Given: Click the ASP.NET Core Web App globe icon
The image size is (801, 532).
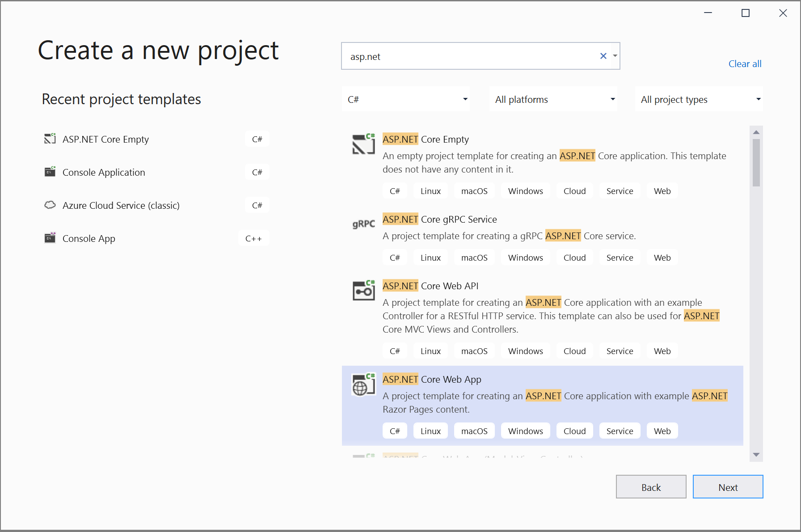Looking at the screenshot, I should [363, 384].
